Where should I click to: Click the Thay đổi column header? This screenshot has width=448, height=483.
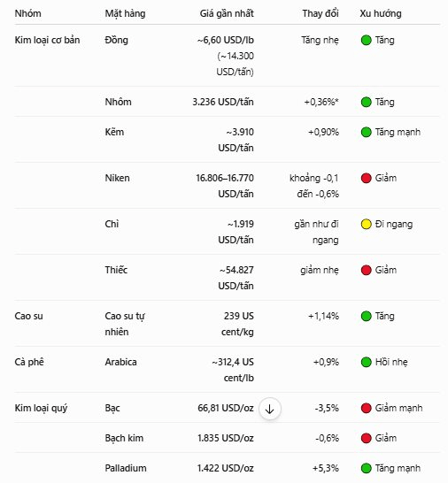coord(321,13)
